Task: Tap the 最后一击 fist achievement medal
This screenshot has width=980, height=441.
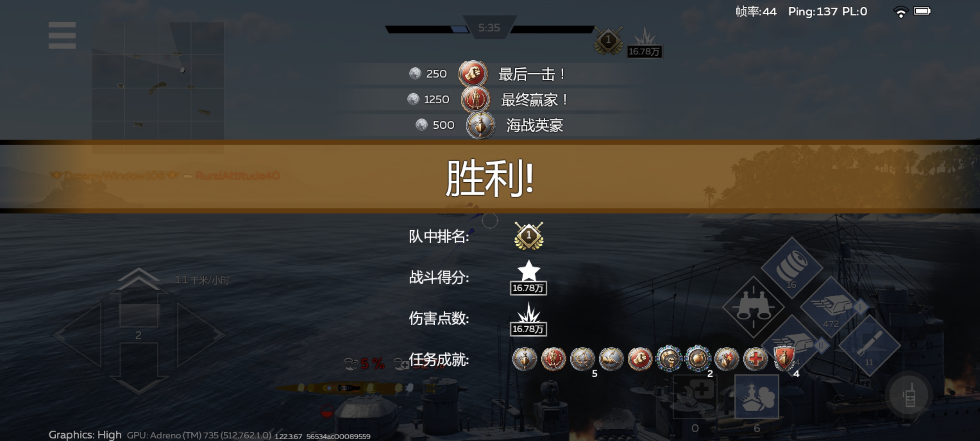Action: 473,73
